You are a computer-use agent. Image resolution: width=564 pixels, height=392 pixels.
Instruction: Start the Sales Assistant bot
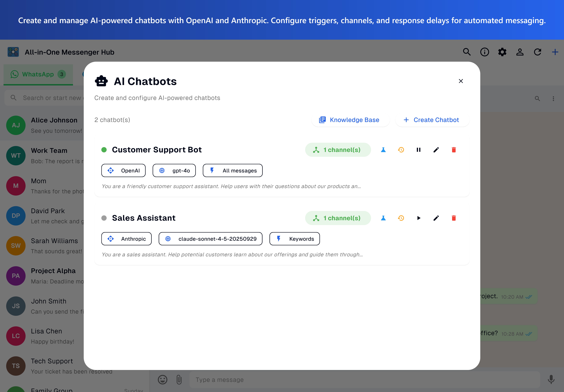point(419,218)
